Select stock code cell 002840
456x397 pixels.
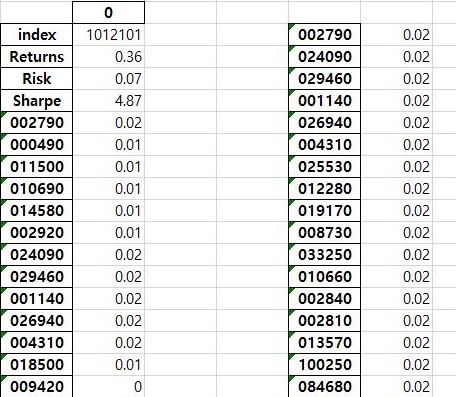(324, 298)
